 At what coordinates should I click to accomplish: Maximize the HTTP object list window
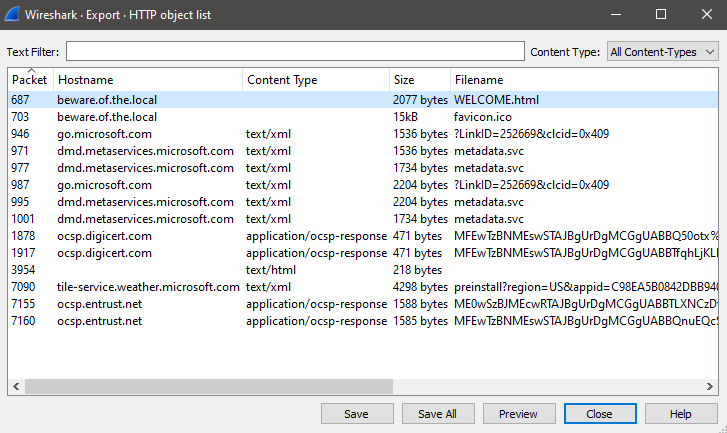(x=661, y=14)
